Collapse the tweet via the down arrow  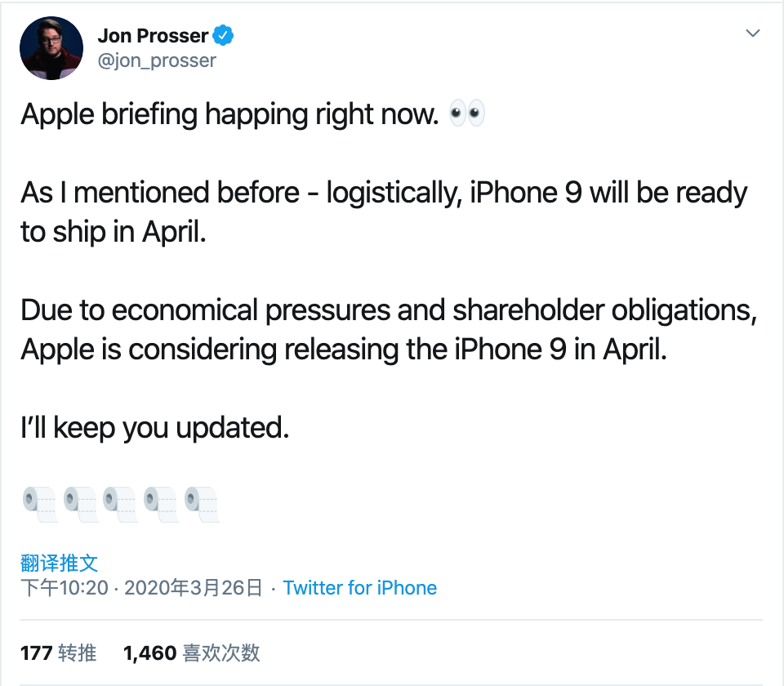pyautogui.click(x=752, y=33)
